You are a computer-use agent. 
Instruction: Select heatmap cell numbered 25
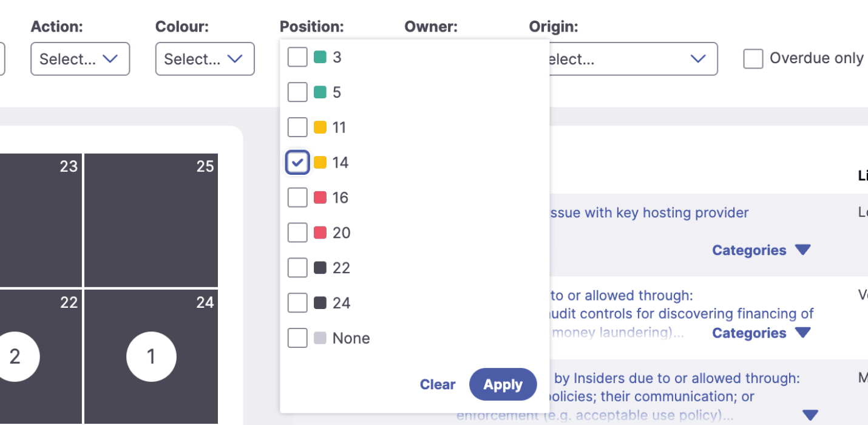pos(151,220)
